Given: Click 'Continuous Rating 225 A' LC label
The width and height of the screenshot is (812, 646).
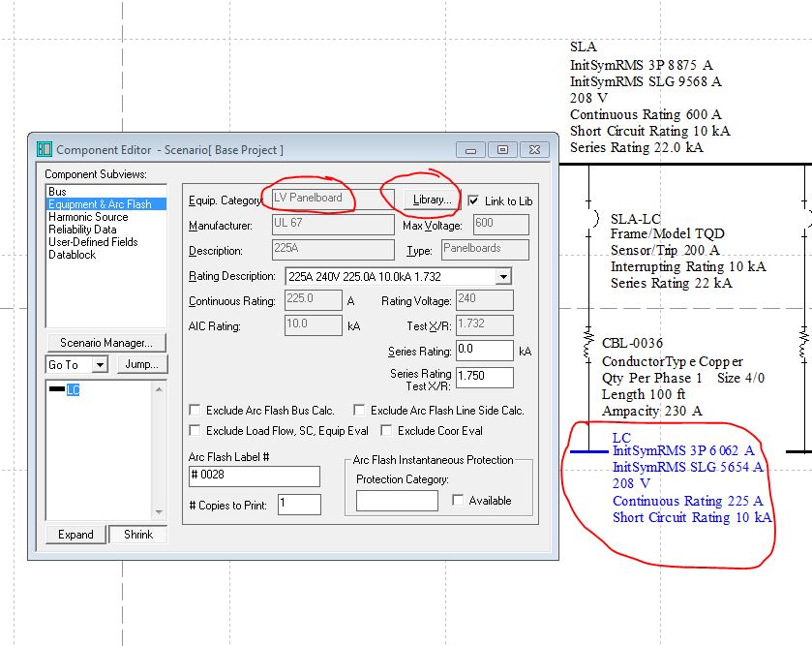Looking at the screenshot, I should click(688, 502).
